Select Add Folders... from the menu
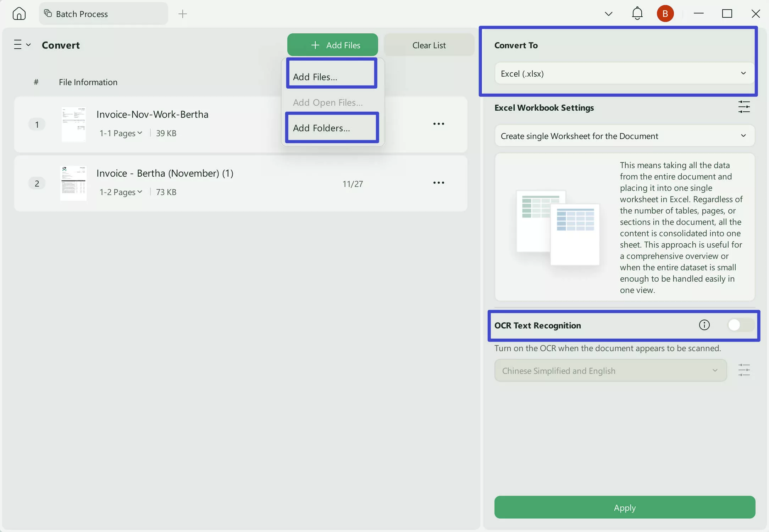 (331, 128)
